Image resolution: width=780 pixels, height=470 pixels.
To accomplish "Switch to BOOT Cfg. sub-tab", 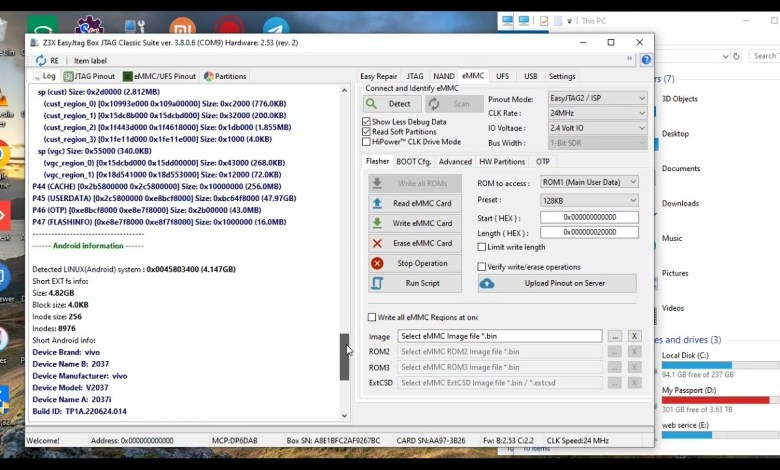I will [413, 162].
